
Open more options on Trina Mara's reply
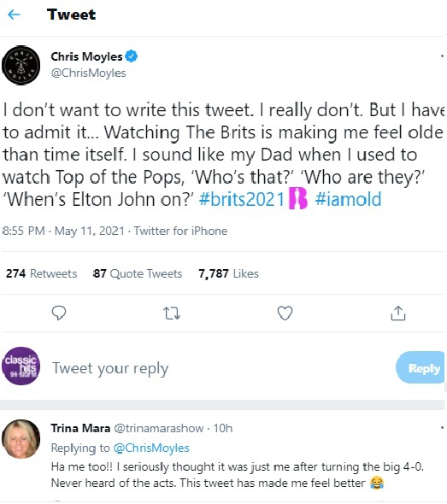tap(442, 428)
